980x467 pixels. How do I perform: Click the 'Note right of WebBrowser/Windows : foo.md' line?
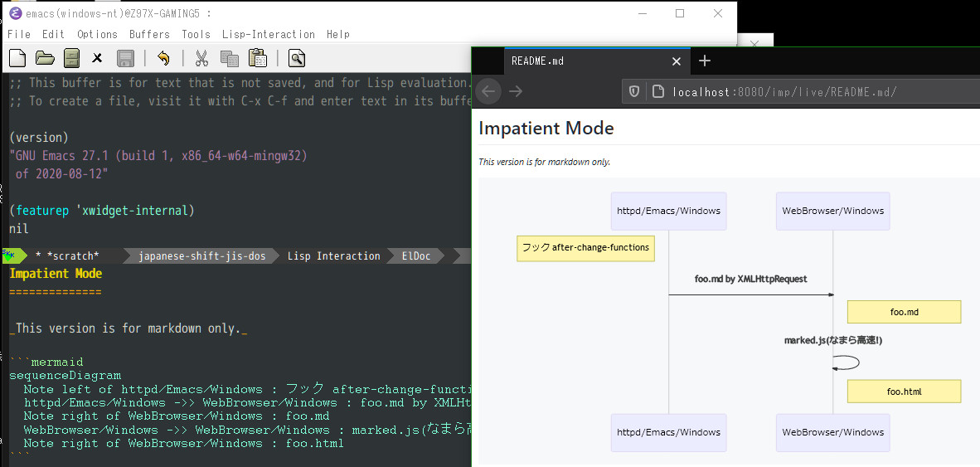[x=177, y=416]
